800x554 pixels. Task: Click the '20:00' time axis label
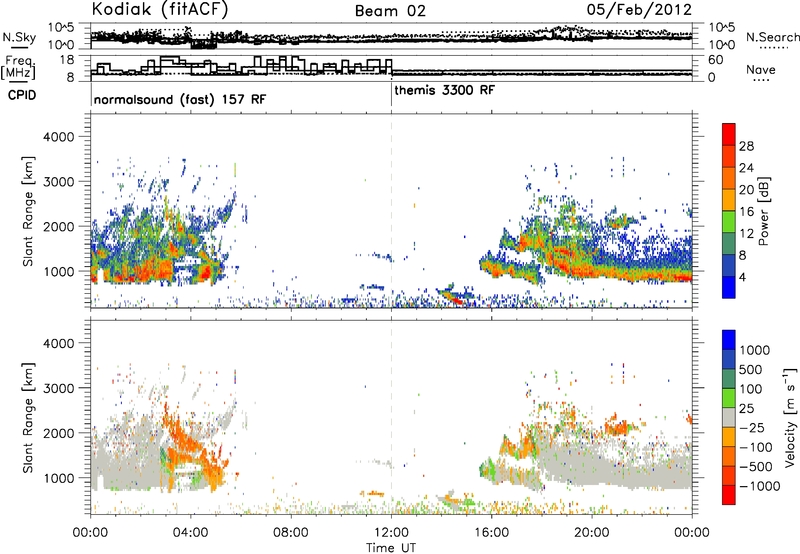[592, 533]
